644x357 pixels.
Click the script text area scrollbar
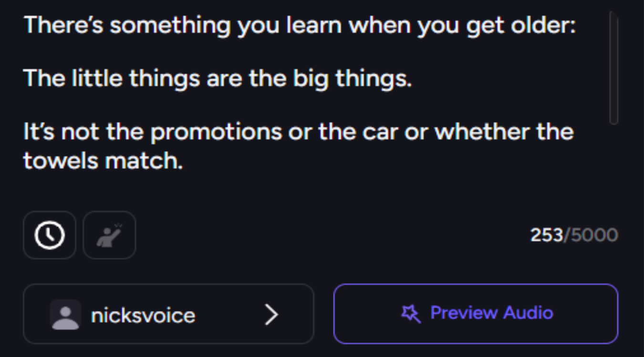click(x=613, y=69)
